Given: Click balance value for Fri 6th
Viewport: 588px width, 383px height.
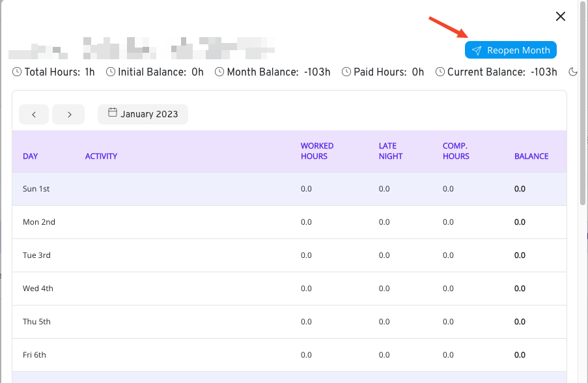Looking at the screenshot, I should pos(520,355).
